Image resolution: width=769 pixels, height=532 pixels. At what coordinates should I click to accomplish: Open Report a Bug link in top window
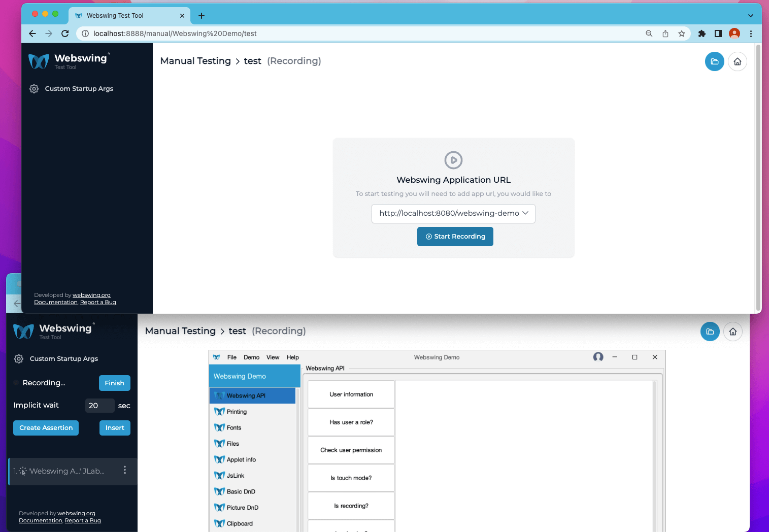click(x=98, y=302)
